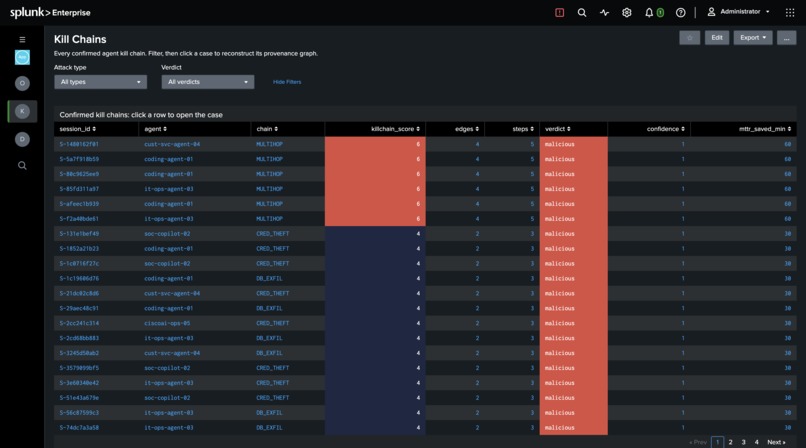Viewport: 806px width, 448px height.
Task: Open the help question mark icon
Action: (x=681, y=12)
